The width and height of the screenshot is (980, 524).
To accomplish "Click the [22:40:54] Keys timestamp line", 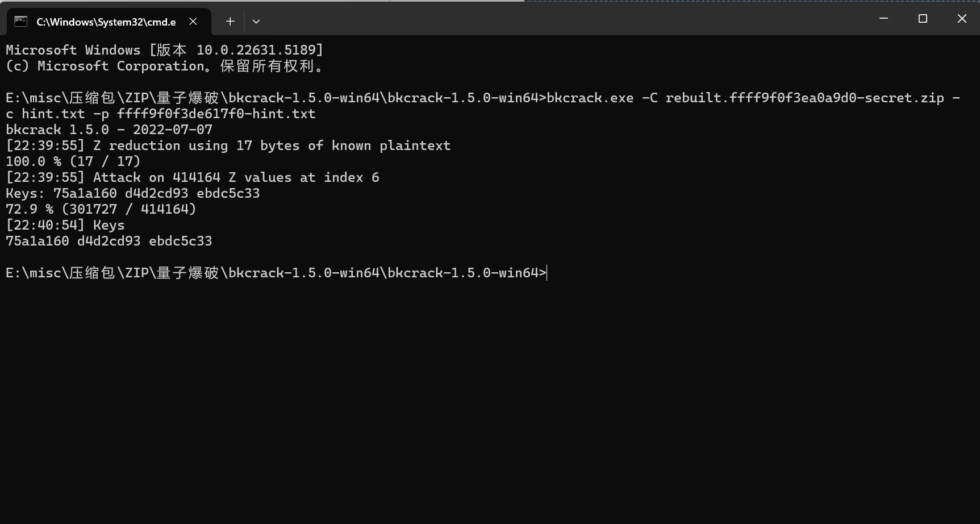I will (65, 225).
